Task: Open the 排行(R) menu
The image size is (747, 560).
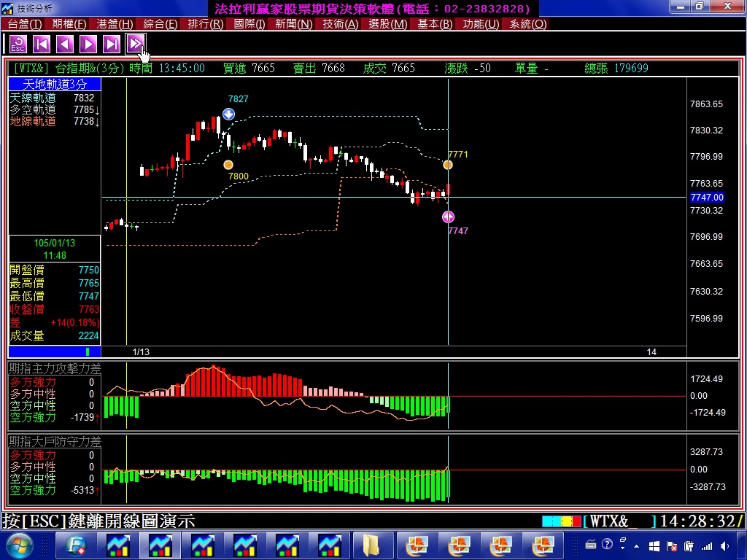Action: (x=205, y=24)
